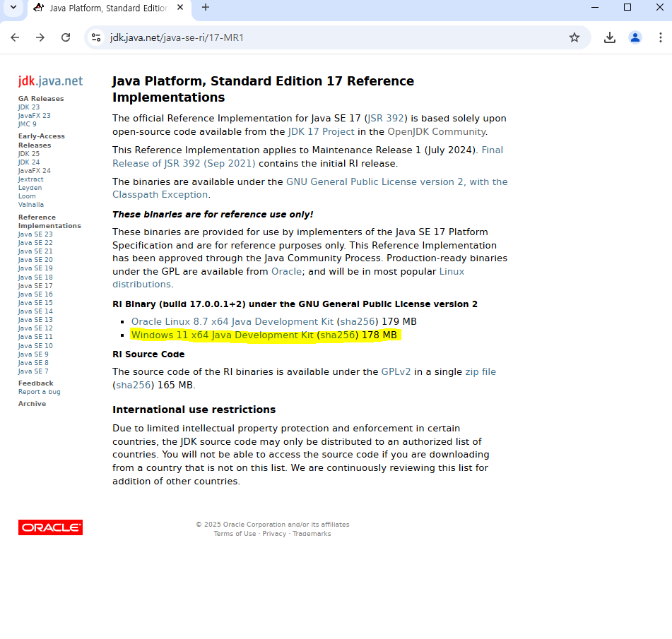This screenshot has height=639, width=672.
Task: Select the Java Platform, Standard Edition tab
Action: (108, 8)
